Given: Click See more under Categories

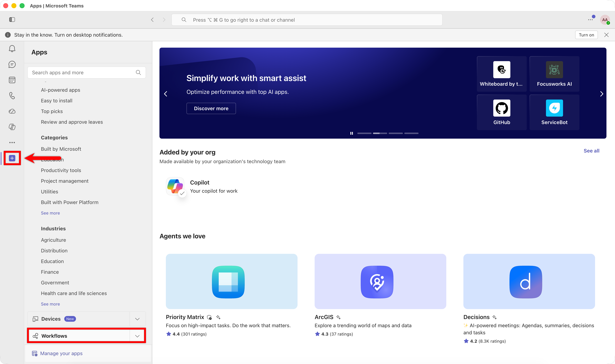Looking at the screenshot, I should (x=50, y=213).
